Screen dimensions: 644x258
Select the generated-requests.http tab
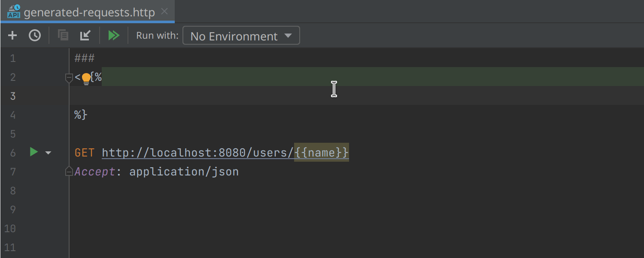[89, 12]
